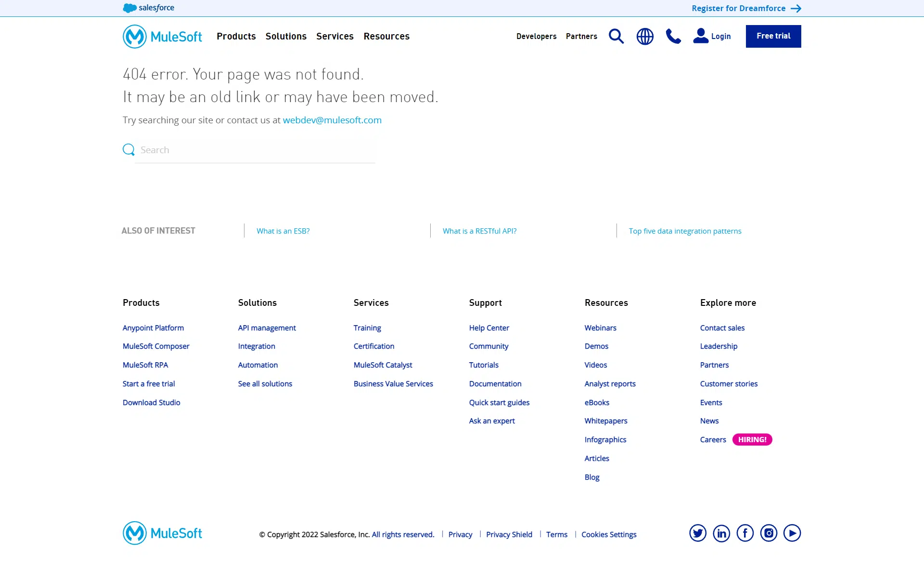This screenshot has height=578, width=924.
Task: Open Tutorials footer link
Action: (x=484, y=365)
